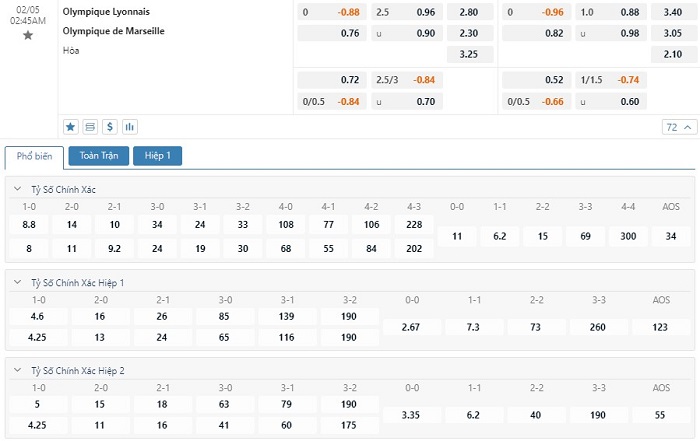Collapse the Tỷ Số Chính Xác Hiệp 1 section
Image resolution: width=700 pixels, height=441 pixels.
(x=17, y=283)
